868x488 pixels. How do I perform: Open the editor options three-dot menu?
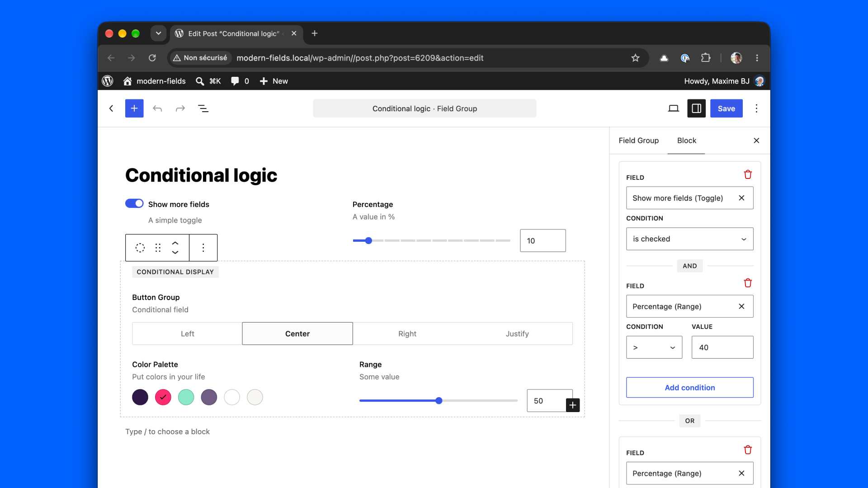click(x=756, y=108)
